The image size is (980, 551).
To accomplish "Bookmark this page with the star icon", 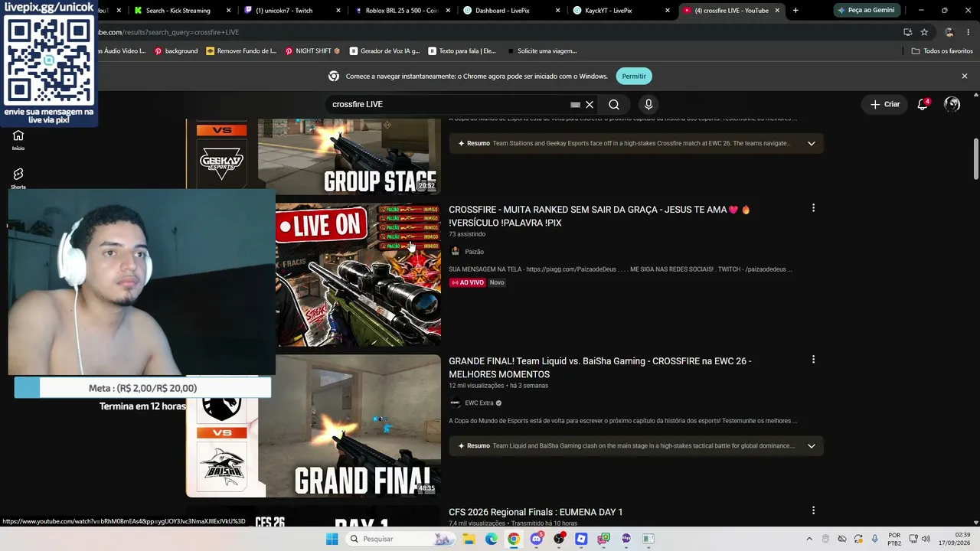I will tap(924, 32).
